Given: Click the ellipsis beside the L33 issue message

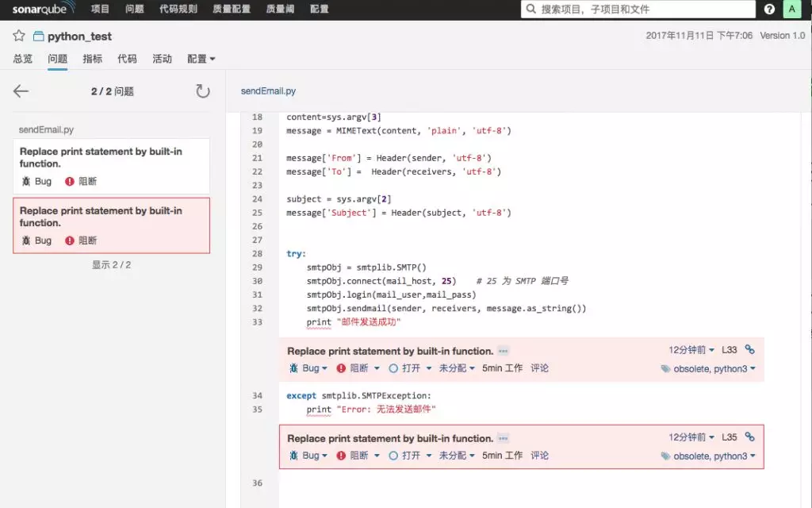Looking at the screenshot, I should pos(503,351).
